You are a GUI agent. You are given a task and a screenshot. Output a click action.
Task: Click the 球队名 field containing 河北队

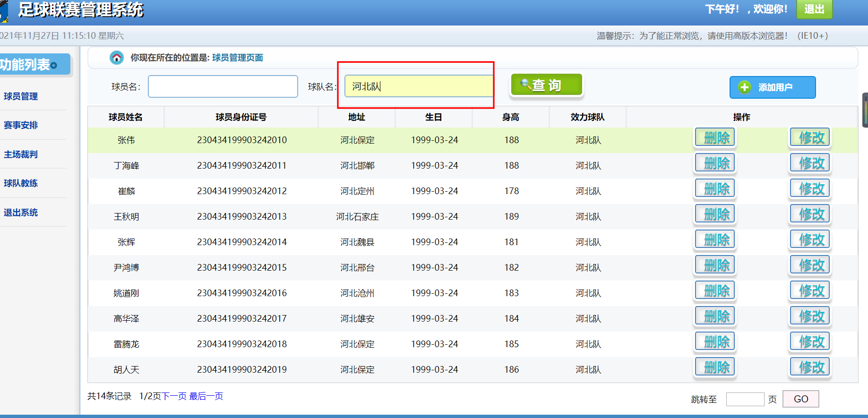tap(419, 86)
